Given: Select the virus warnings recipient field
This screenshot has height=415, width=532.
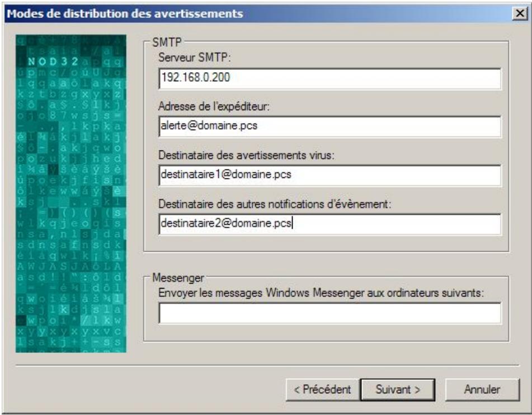Looking at the screenshot, I should [330, 176].
